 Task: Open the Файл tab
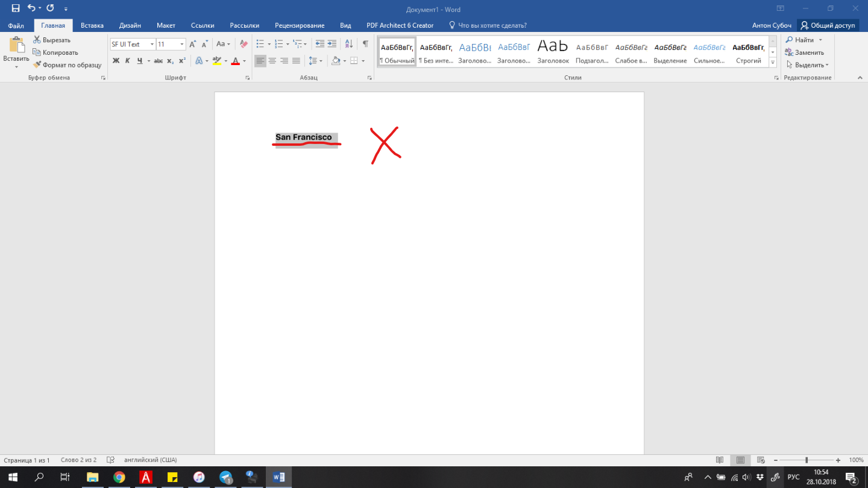pyautogui.click(x=16, y=25)
